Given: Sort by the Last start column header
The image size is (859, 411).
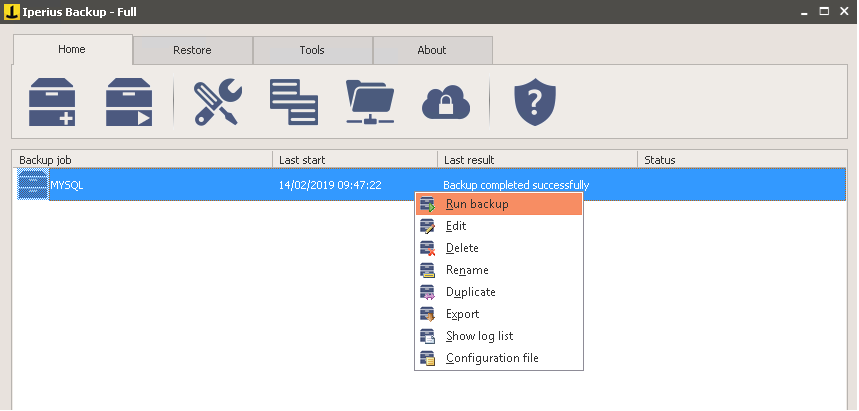Looking at the screenshot, I should click(x=355, y=160).
